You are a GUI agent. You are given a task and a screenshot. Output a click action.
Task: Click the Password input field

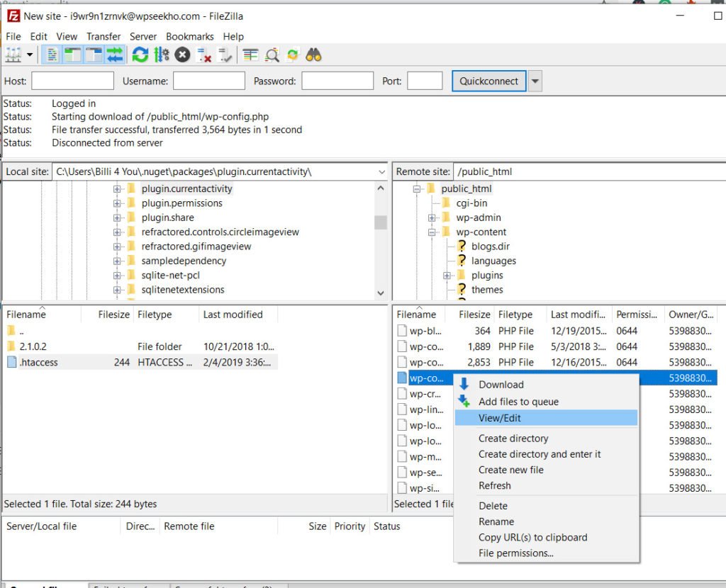(337, 81)
